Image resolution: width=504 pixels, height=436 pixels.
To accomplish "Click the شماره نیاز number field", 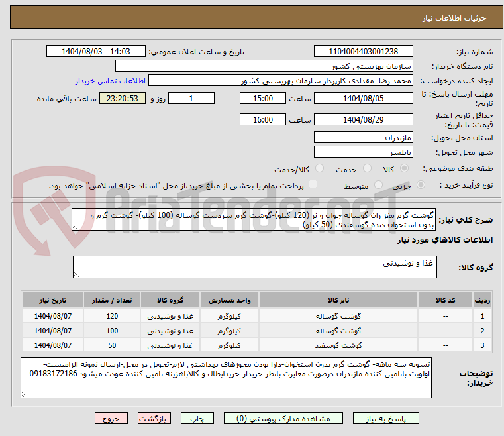I will pyautogui.click(x=363, y=52).
